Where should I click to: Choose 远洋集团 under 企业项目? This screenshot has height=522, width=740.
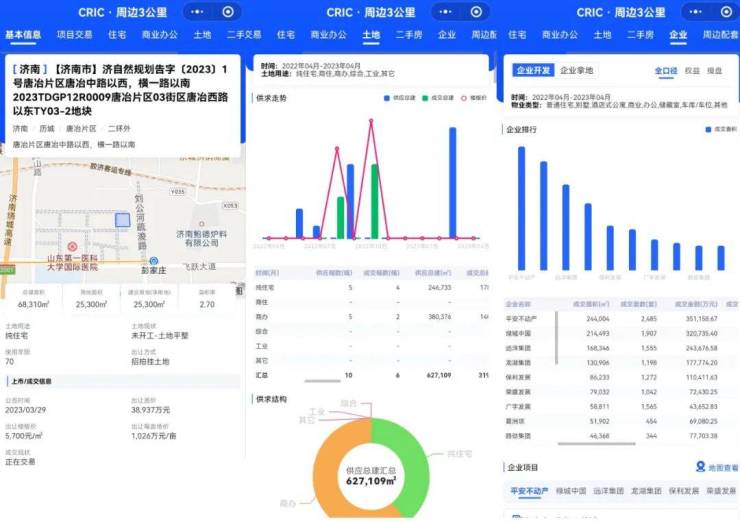[609, 491]
